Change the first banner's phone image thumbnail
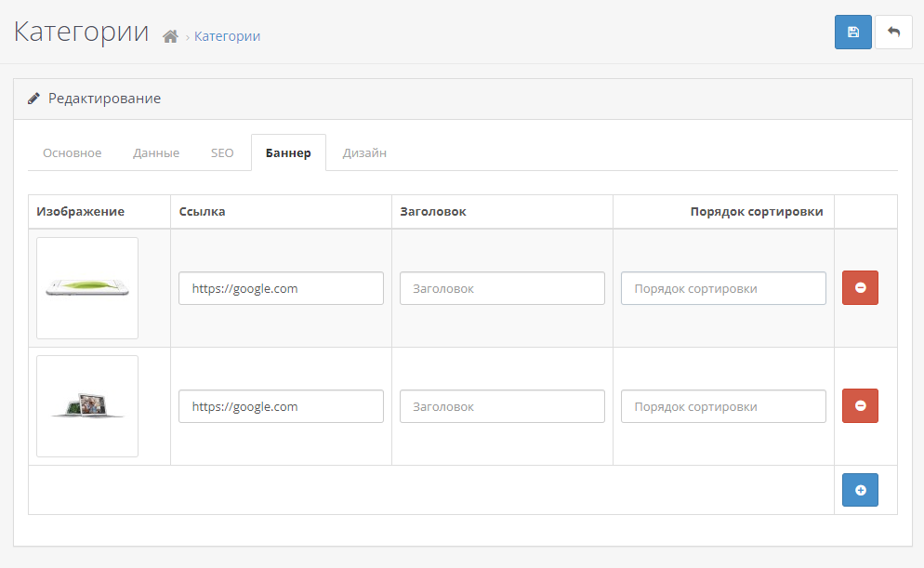Screen dimensions: 924x568 coord(87,288)
